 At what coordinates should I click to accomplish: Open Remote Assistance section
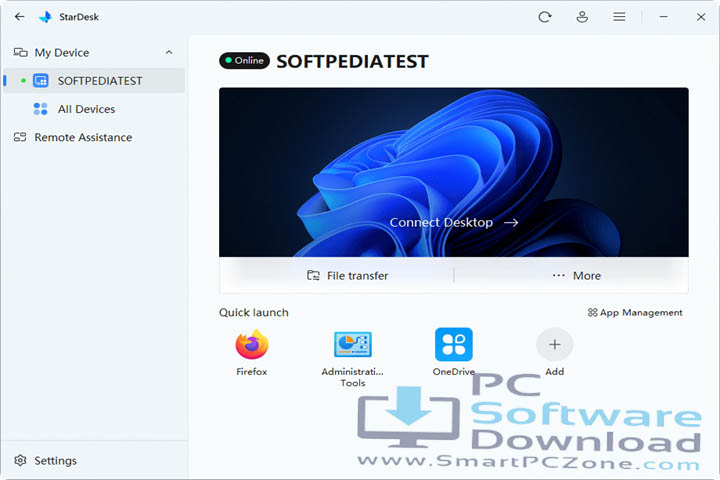(94, 137)
